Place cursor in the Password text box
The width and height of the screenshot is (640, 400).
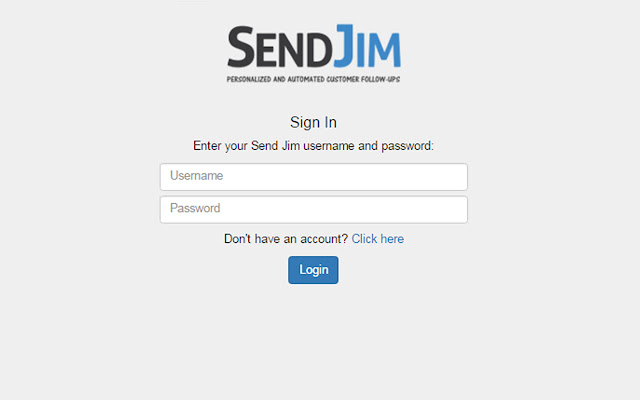(x=313, y=209)
